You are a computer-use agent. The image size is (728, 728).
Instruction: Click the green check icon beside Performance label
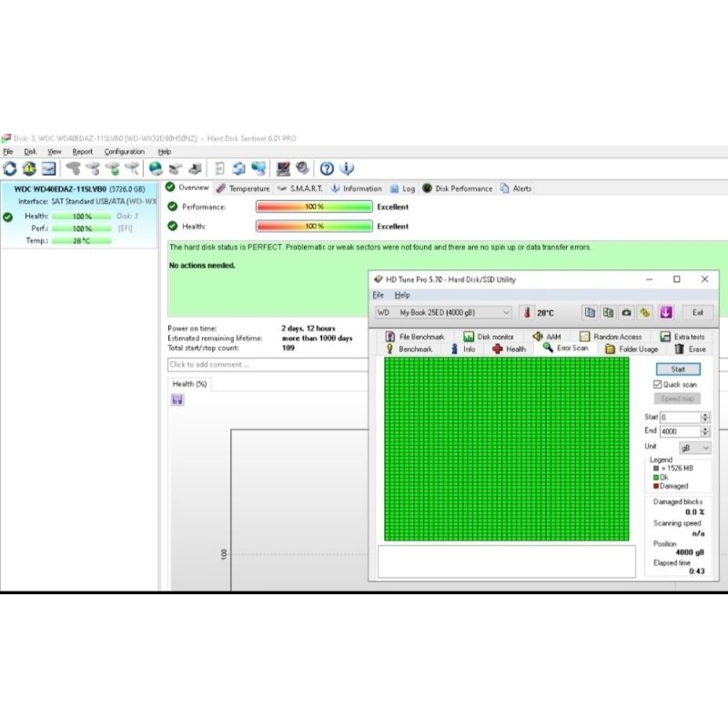(172, 207)
